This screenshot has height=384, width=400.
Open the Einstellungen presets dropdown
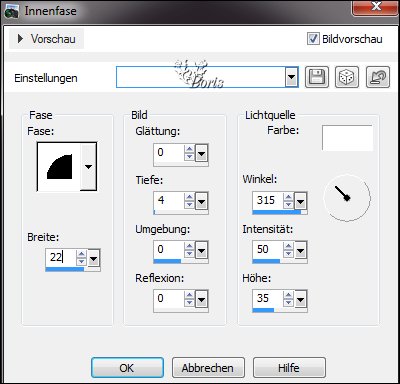pyautogui.click(x=292, y=77)
